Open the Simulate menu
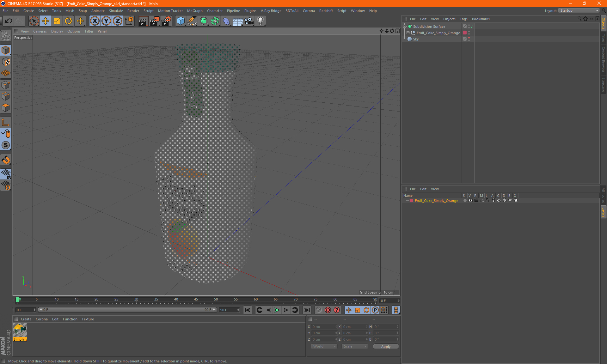607x364 pixels. (x=116, y=11)
